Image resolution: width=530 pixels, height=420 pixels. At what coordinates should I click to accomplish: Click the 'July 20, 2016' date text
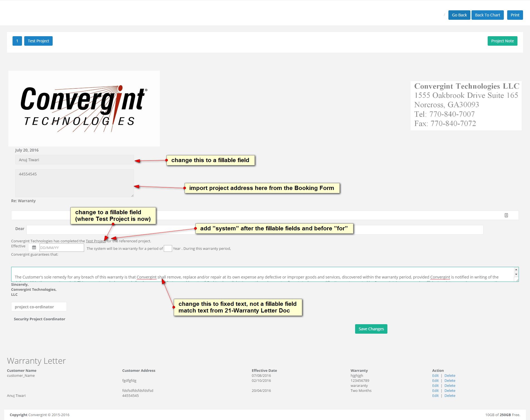pyautogui.click(x=27, y=150)
